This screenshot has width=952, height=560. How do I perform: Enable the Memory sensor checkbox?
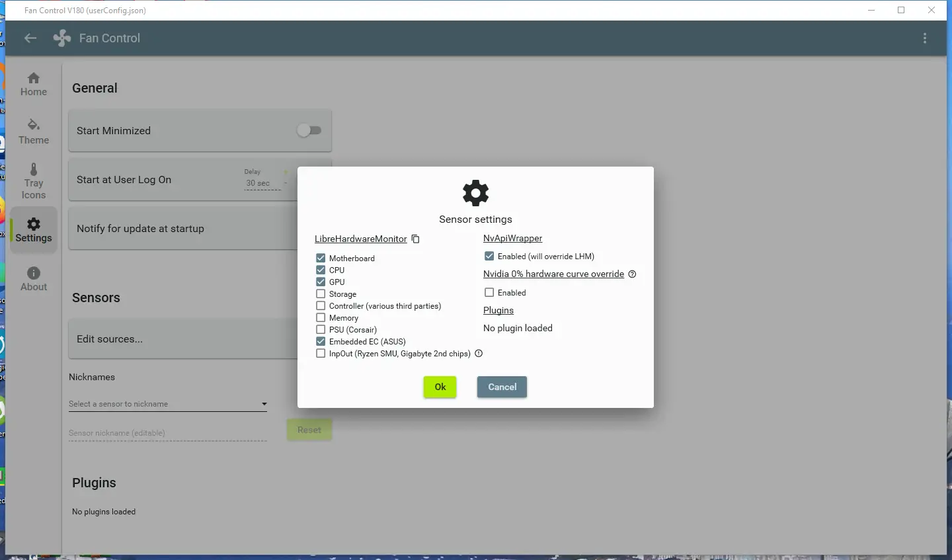tap(321, 317)
